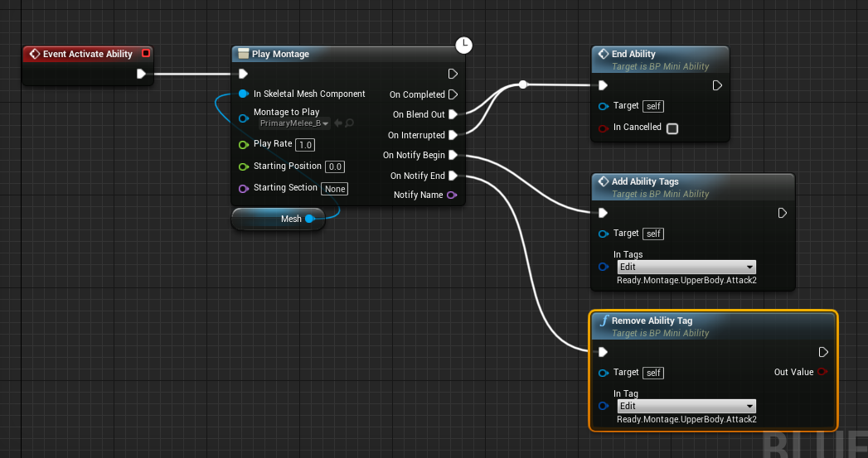Click Add Ability Tags output execution pin
The width and height of the screenshot is (868, 458).
tap(783, 213)
